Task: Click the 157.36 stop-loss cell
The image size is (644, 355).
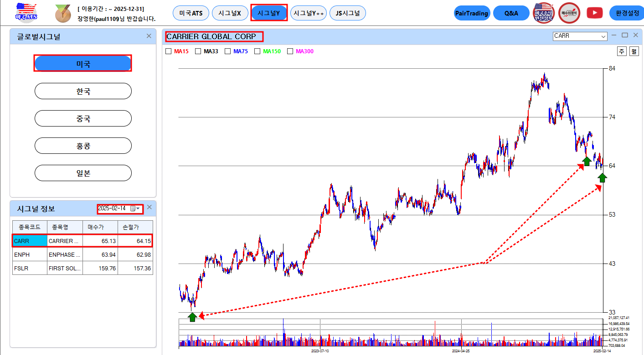Action: click(x=135, y=268)
